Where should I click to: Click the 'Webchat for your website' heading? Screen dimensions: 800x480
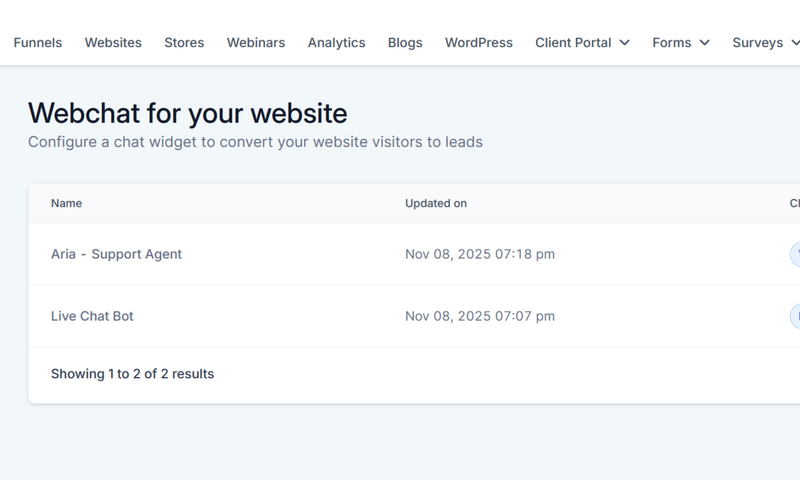click(187, 113)
